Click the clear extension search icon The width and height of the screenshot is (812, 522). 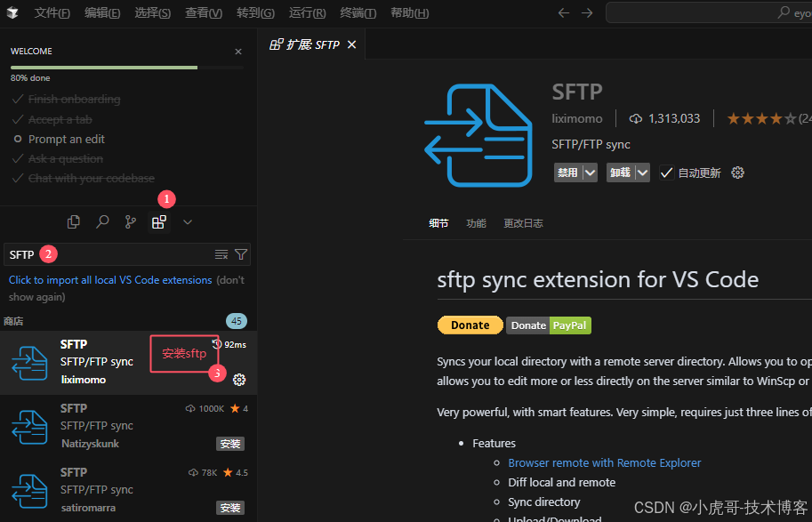221,253
